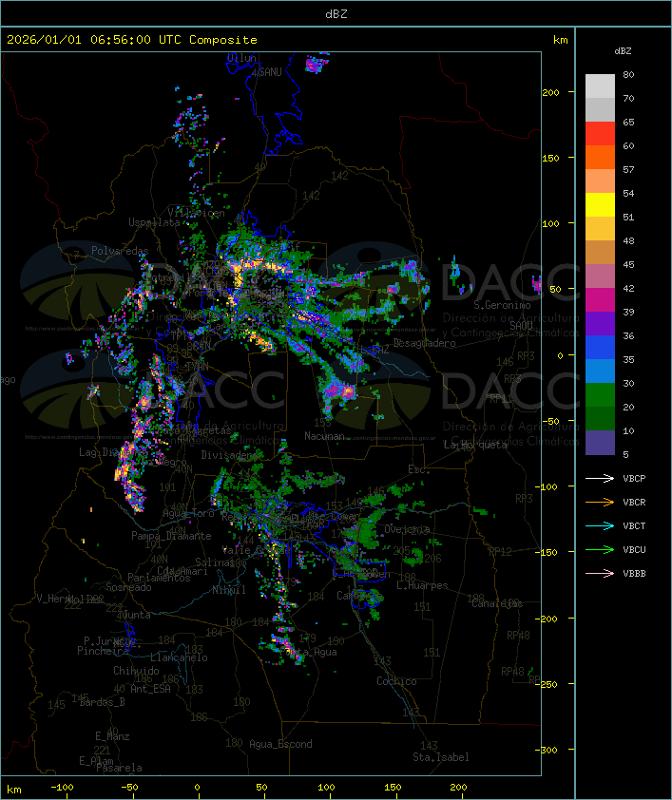Click the Llancanelo place label
Screen dimensions: 672x800
[179, 657]
